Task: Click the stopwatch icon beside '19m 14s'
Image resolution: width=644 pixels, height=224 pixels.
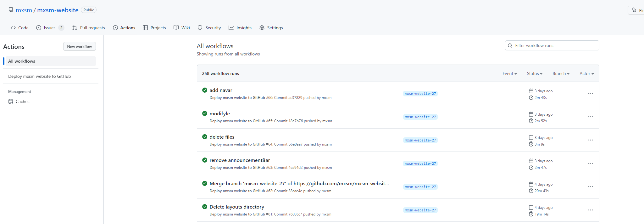Action: pyautogui.click(x=531, y=214)
